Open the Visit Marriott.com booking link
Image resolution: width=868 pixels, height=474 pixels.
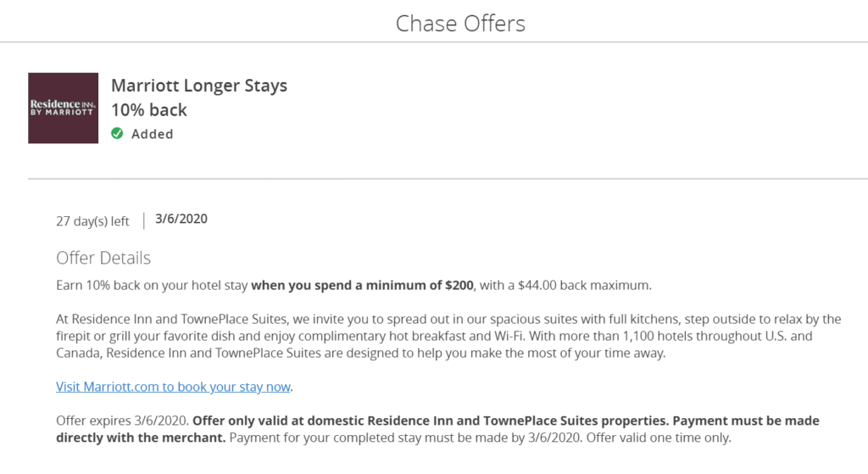[x=173, y=387]
